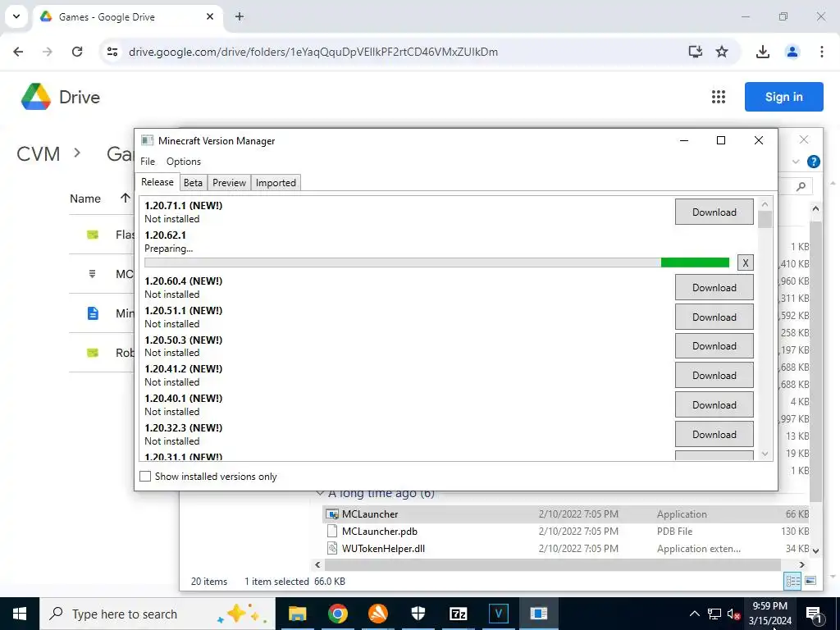The height and width of the screenshot is (630, 840).
Task: Click the taskbar search box
Action: pos(157,614)
